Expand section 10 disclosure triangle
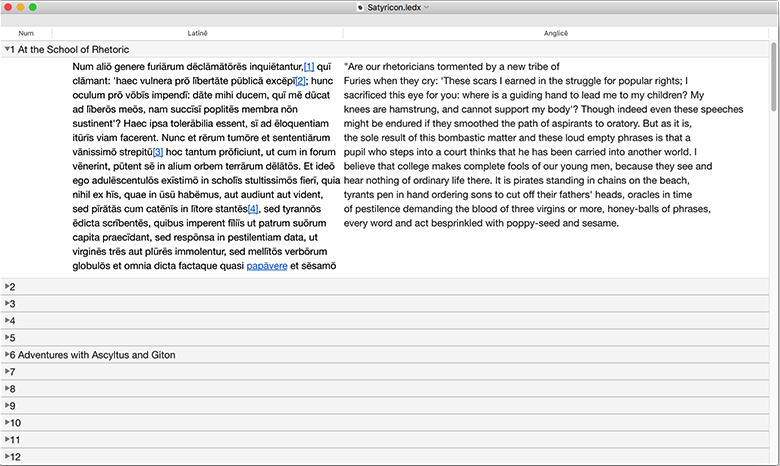Viewport: 780px width, 466px height. (x=7, y=422)
